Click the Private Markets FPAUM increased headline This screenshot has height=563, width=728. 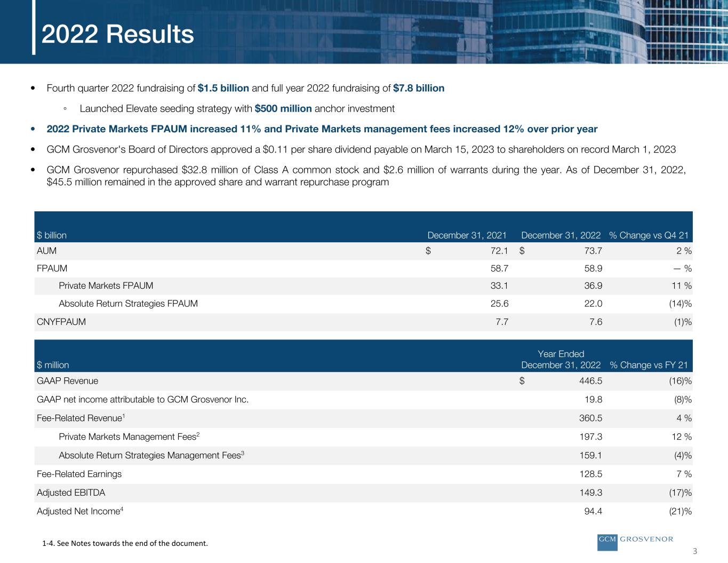(322, 129)
